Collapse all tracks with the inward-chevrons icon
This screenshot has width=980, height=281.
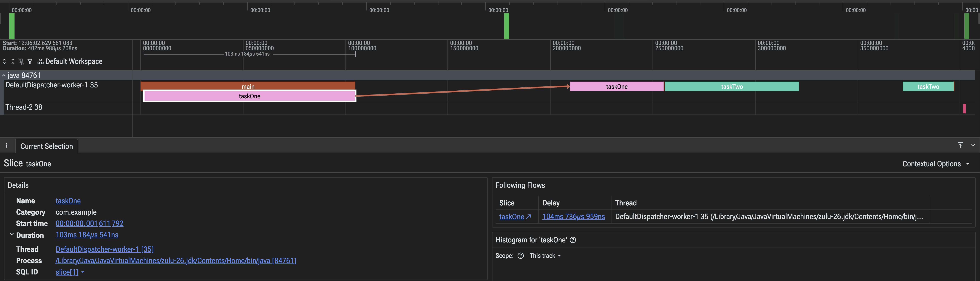(13, 62)
